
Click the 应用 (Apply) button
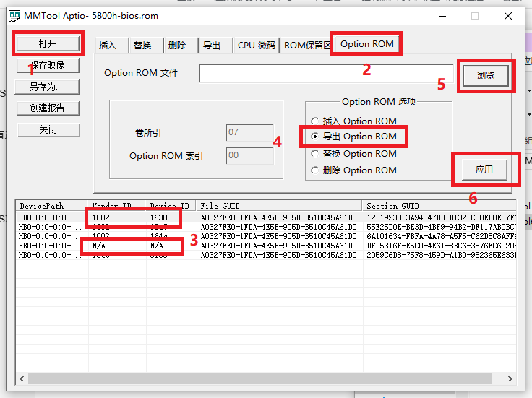pyautogui.click(x=484, y=170)
